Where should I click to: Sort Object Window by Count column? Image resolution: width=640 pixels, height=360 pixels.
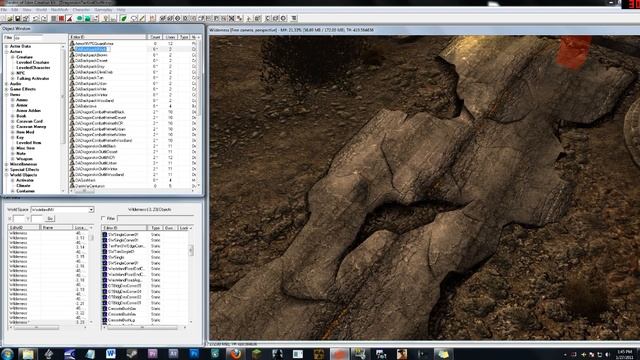pos(155,37)
